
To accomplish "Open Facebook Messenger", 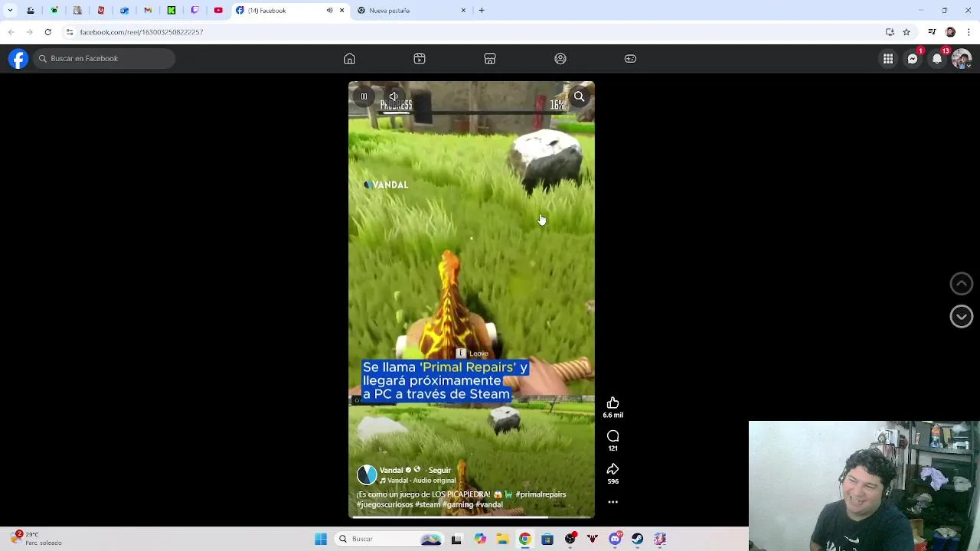I will point(913,59).
